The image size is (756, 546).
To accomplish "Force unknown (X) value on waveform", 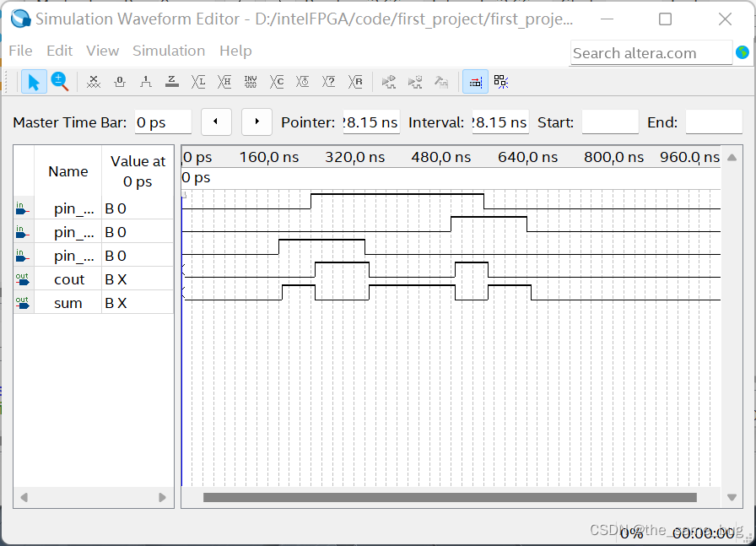I will click(x=93, y=82).
